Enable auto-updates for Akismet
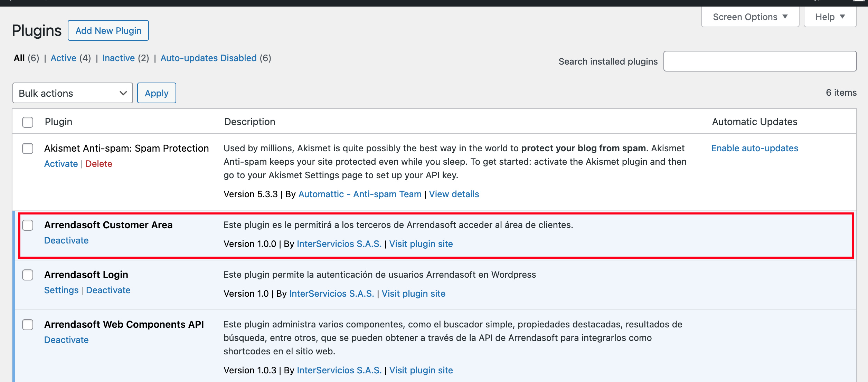868x382 pixels. 755,148
